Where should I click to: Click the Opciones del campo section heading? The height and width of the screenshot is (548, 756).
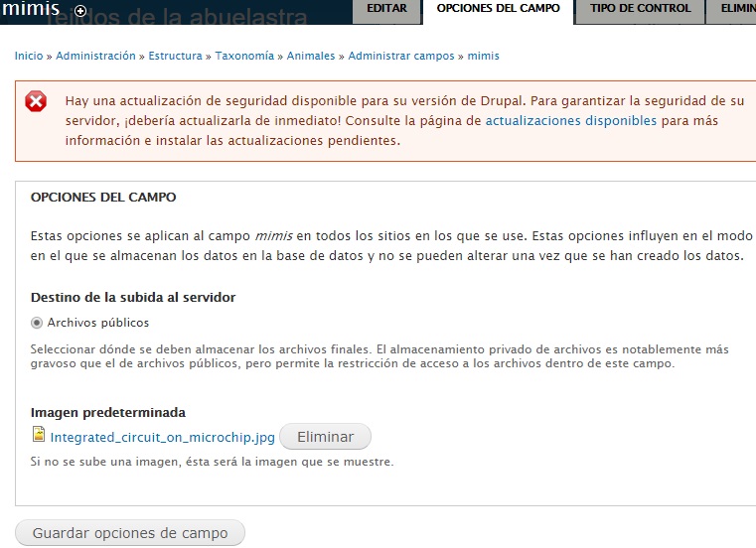(x=103, y=198)
